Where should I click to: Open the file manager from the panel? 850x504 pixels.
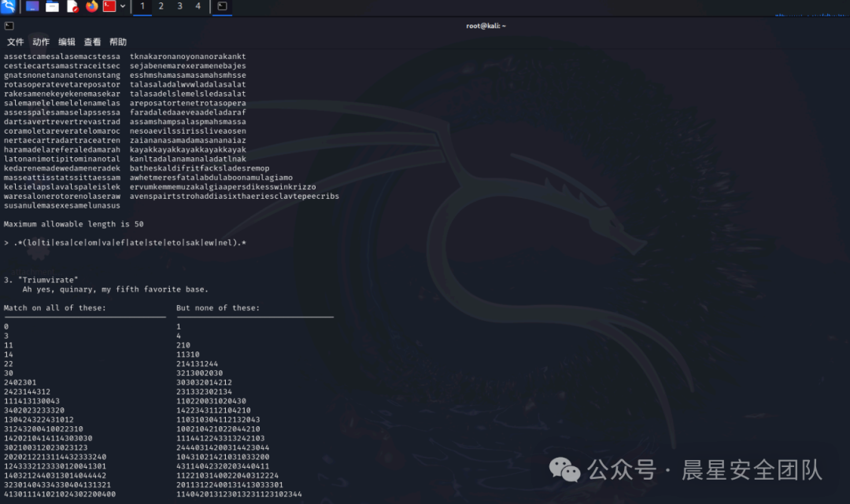click(x=52, y=6)
